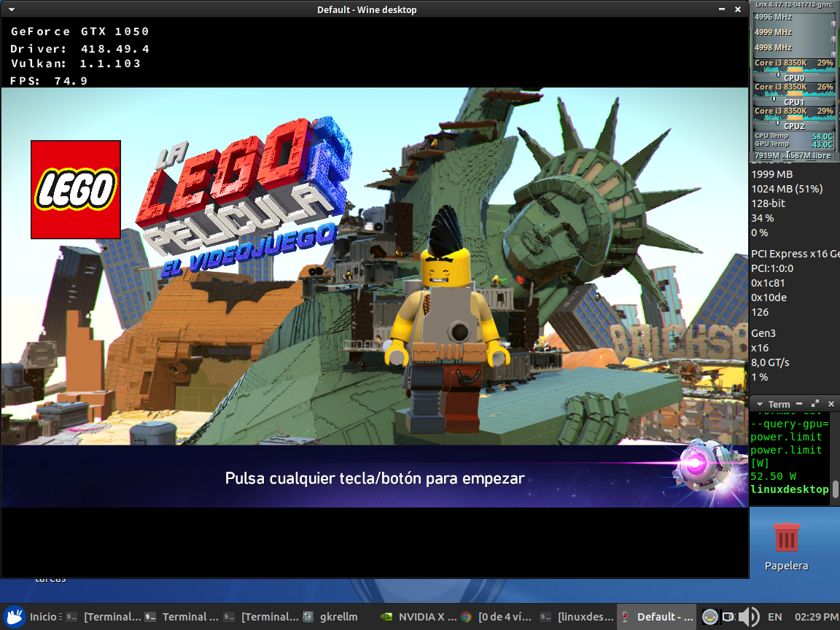
Task: Click '--query-gpu=' line in Term
Action: point(789,424)
